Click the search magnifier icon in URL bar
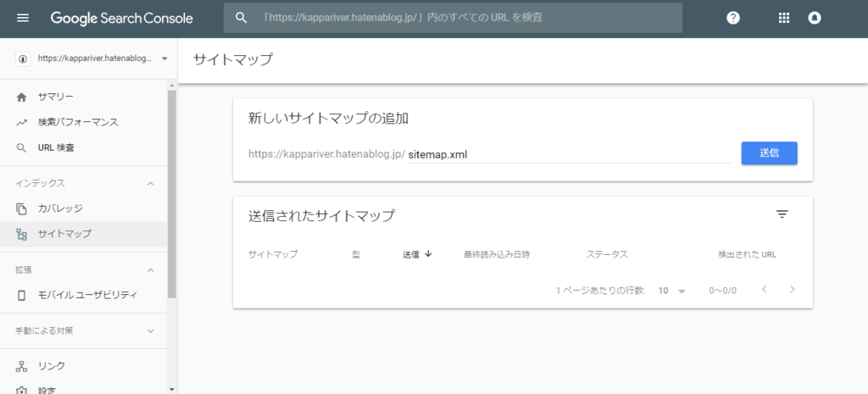868x394 pixels. pyautogui.click(x=240, y=18)
